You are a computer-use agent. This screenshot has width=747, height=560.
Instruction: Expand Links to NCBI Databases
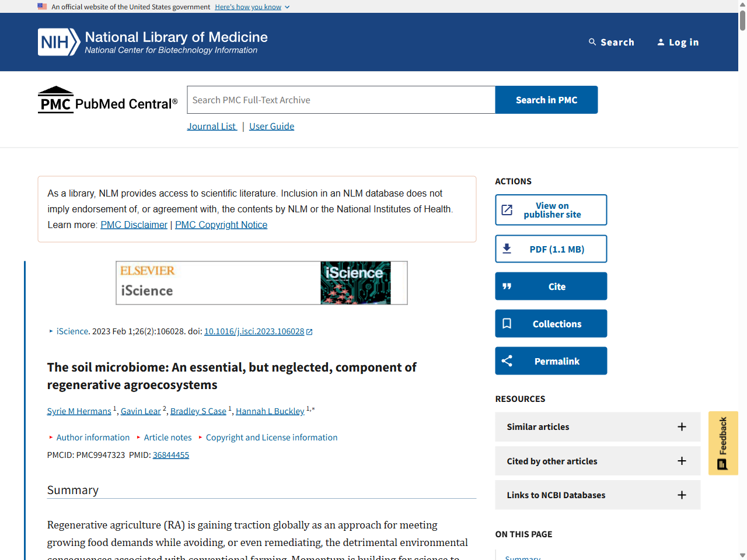pyautogui.click(x=597, y=495)
